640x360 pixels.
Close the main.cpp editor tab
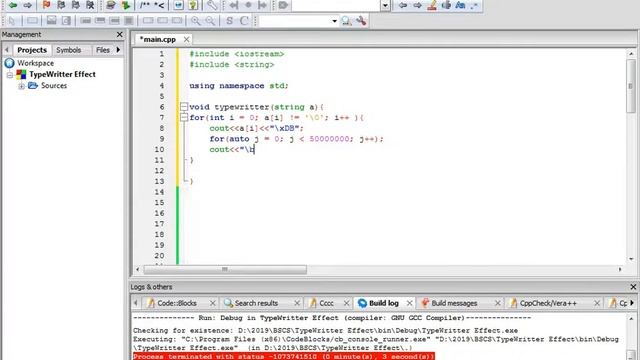[186, 39]
